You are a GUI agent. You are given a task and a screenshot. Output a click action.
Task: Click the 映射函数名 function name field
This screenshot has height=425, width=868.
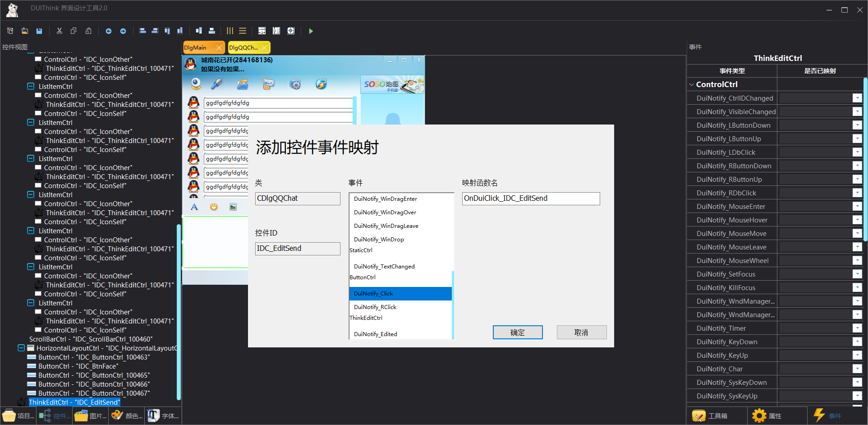(531, 199)
